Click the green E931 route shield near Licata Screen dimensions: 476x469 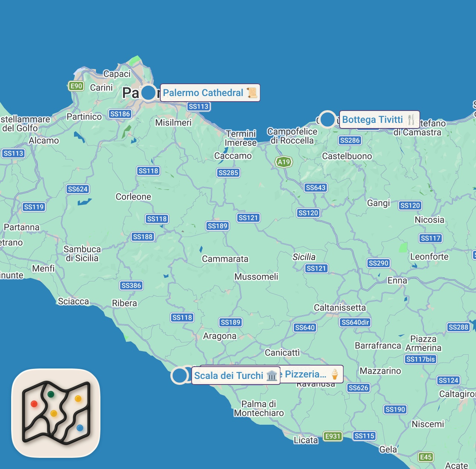pyautogui.click(x=333, y=436)
